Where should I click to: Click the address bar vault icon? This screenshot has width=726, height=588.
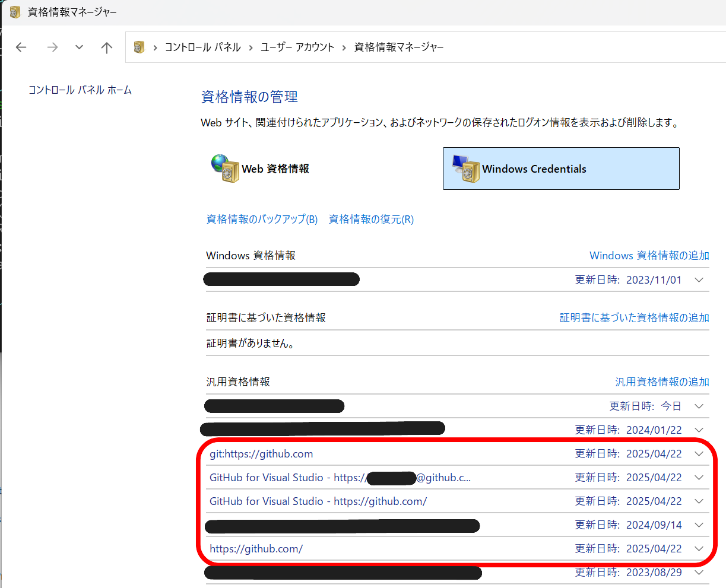tap(140, 47)
